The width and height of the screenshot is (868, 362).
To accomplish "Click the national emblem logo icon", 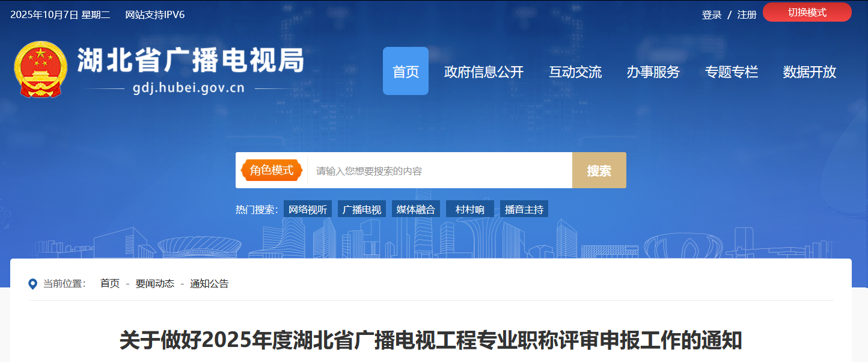I will point(40,69).
